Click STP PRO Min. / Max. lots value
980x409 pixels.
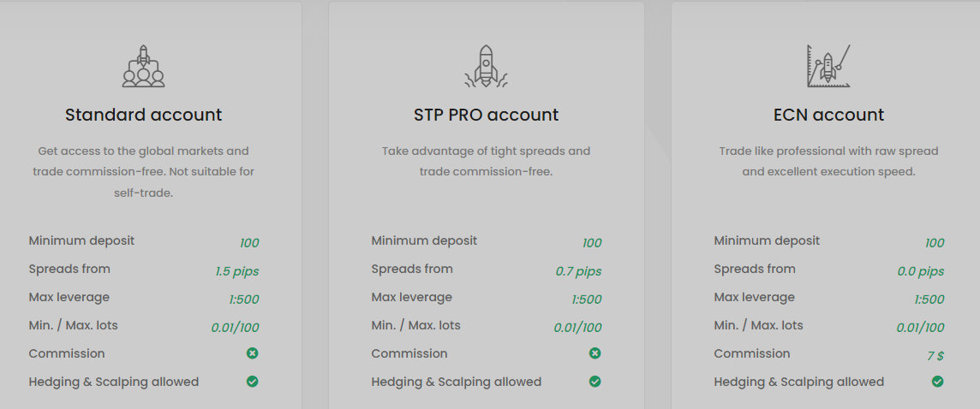click(x=578, y=328)
